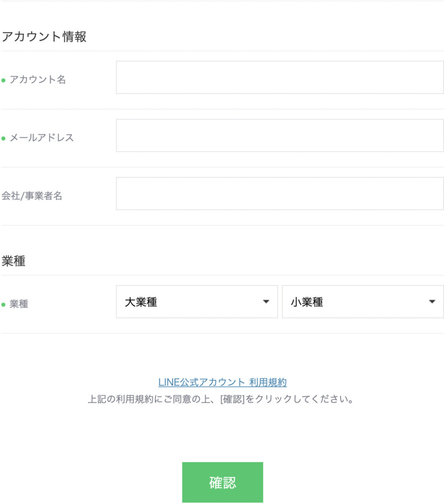Open the LINE公式アカウント 利用規約 link
444x504 pixels.
[222, 382]
